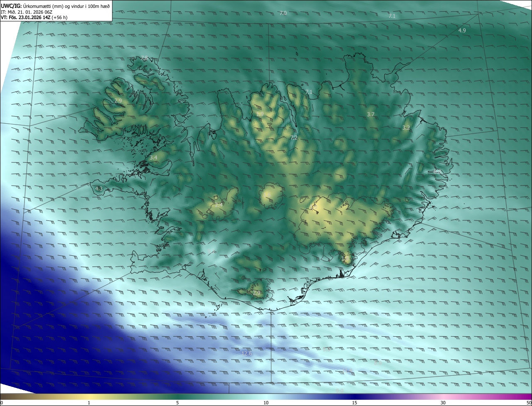Click the colour scale tick label "50"
This screenshot has height=406, width=532.
point(529,403)
